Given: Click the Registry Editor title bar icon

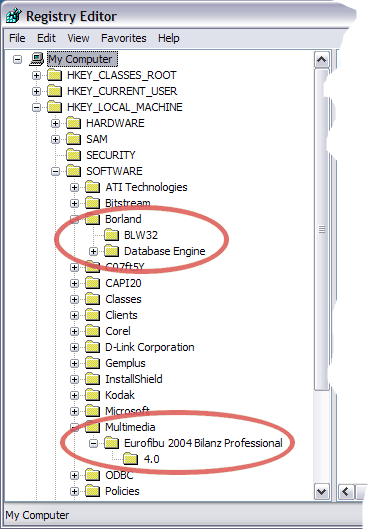Looking at the screenshot, I should coord(13,16).
